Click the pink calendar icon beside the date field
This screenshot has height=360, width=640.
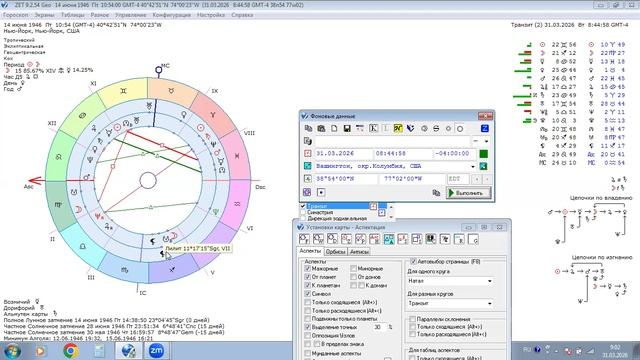308,153
